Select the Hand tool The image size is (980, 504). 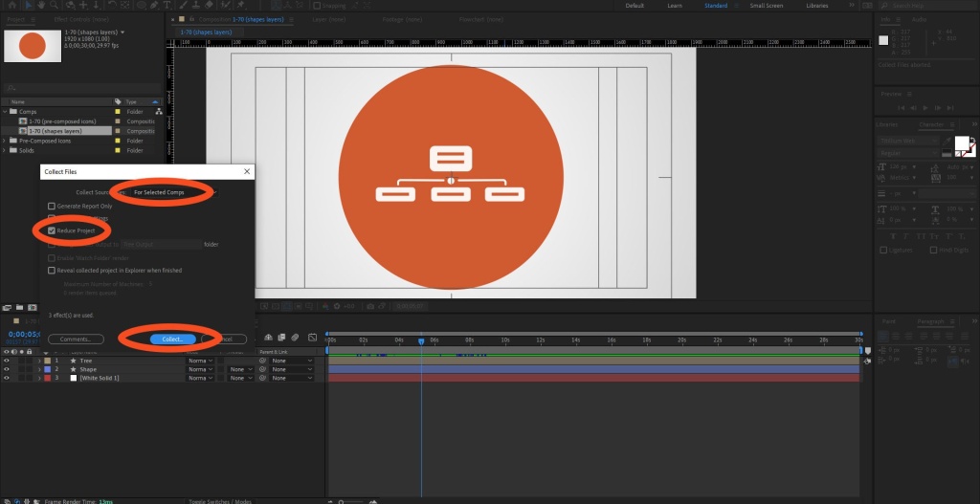pyautogui.click(x=40, y=5)
